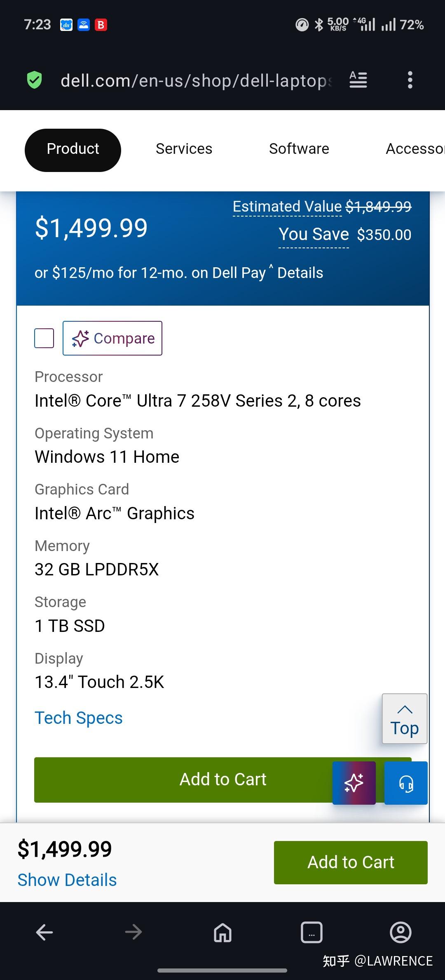The width and height of the screenshot is (445, 980).
Task: Open Dell Pay Details link
Action: tap(300, 273)
